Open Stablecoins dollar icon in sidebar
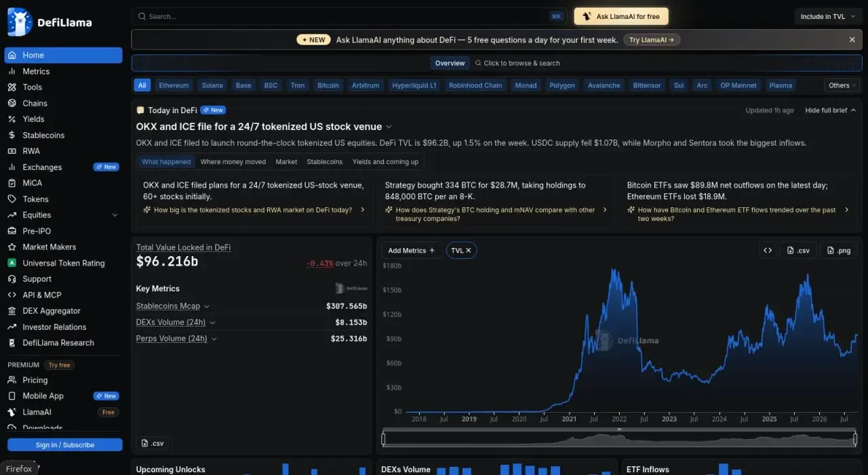868x475 pixels. [12, 135]
